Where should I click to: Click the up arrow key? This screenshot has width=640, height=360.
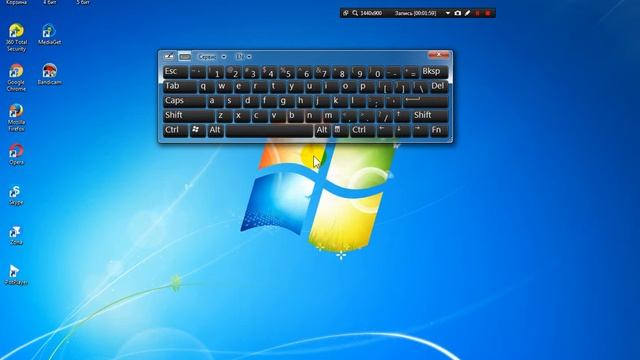[402, 116]
